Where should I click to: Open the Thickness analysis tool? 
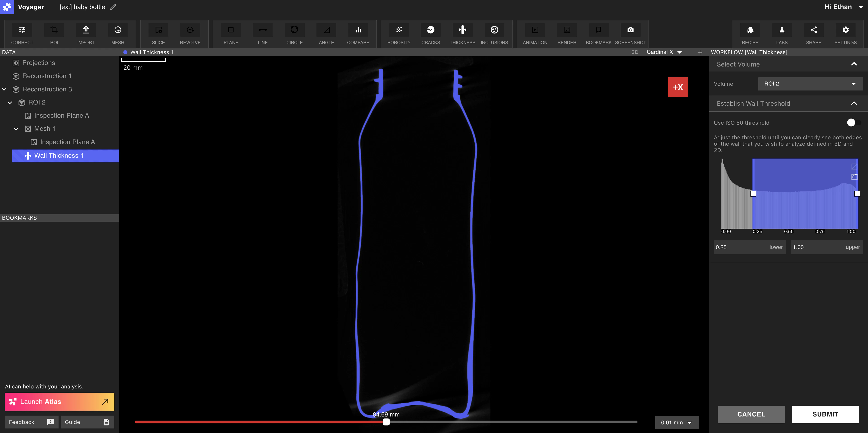[462, 33]
